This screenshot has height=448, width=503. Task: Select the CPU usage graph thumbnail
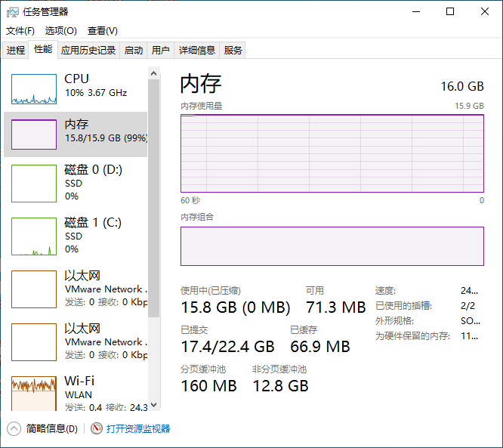(x=34, y=89)
